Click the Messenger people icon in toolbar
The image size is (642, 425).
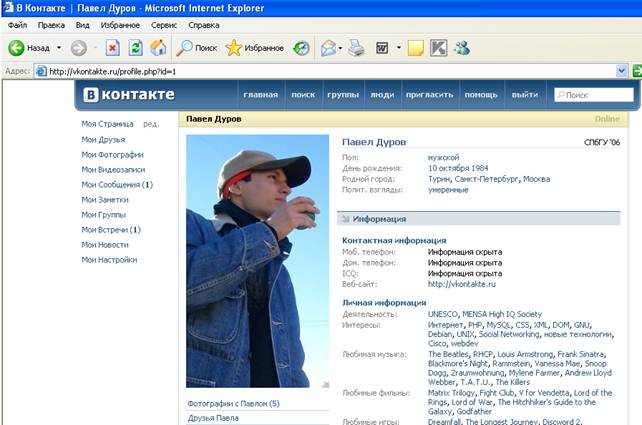point(461,47)
